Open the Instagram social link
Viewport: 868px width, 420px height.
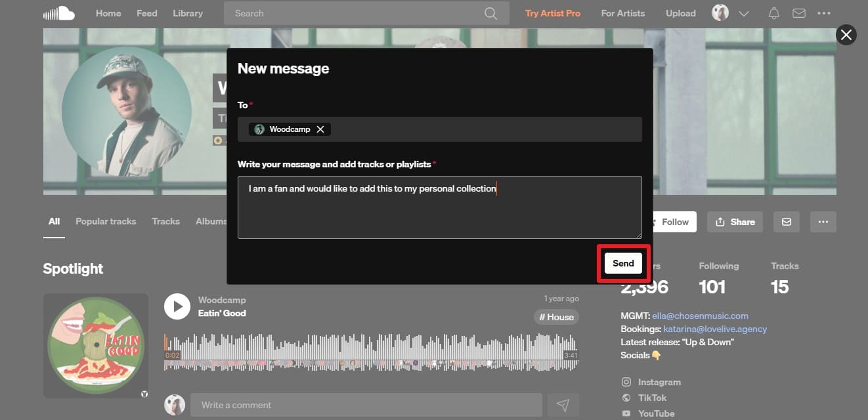coord(659,382)
